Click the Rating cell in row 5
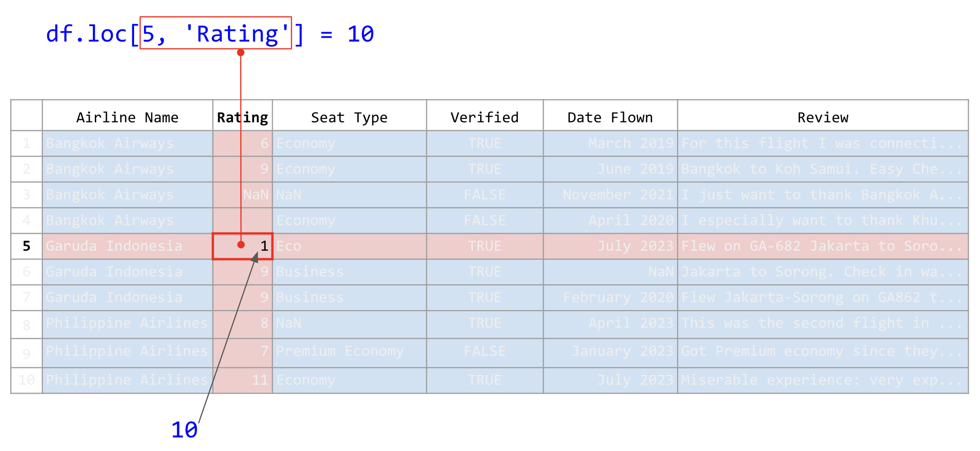 242,246
